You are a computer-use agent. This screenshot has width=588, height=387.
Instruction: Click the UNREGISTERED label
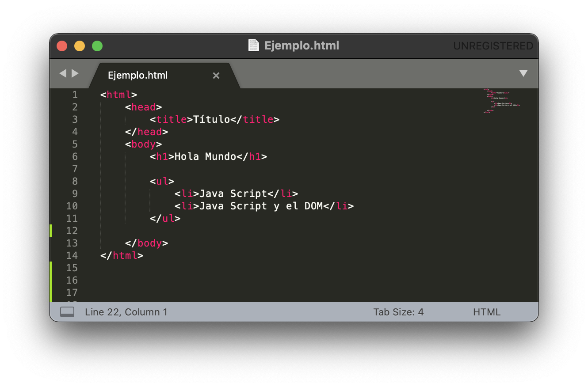click(x=493, y=46)
